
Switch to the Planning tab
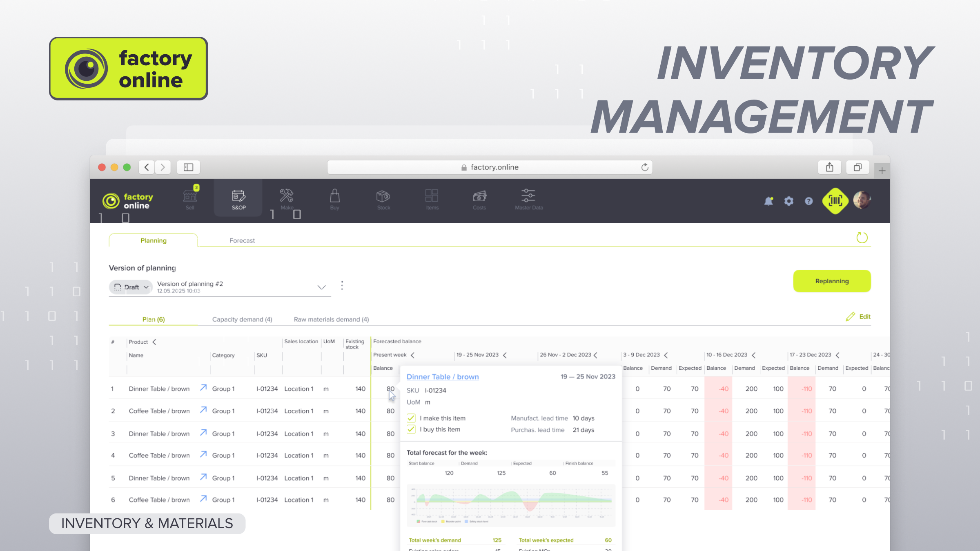pyautogui.click(x=154, y=240)
